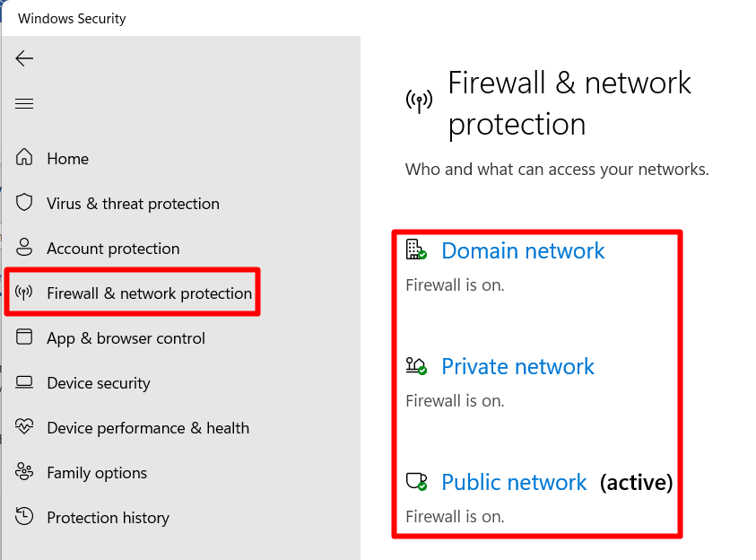Click the Domain network building icon

(x=416, y=249)
